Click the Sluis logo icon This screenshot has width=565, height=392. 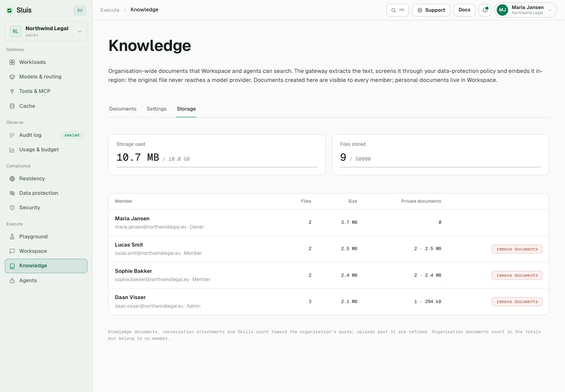[x=9, y=11]
